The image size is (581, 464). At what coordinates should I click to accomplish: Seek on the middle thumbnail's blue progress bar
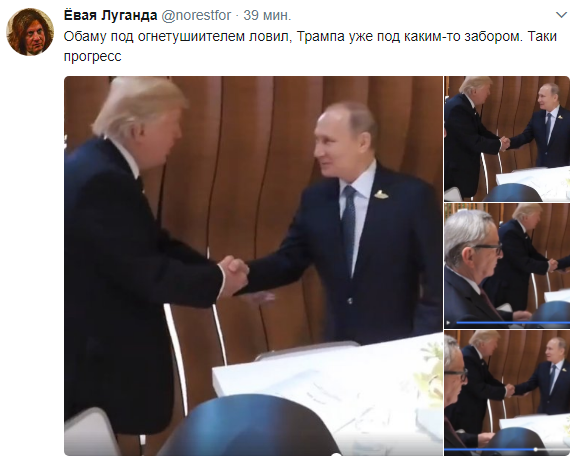tap(512, 323)
